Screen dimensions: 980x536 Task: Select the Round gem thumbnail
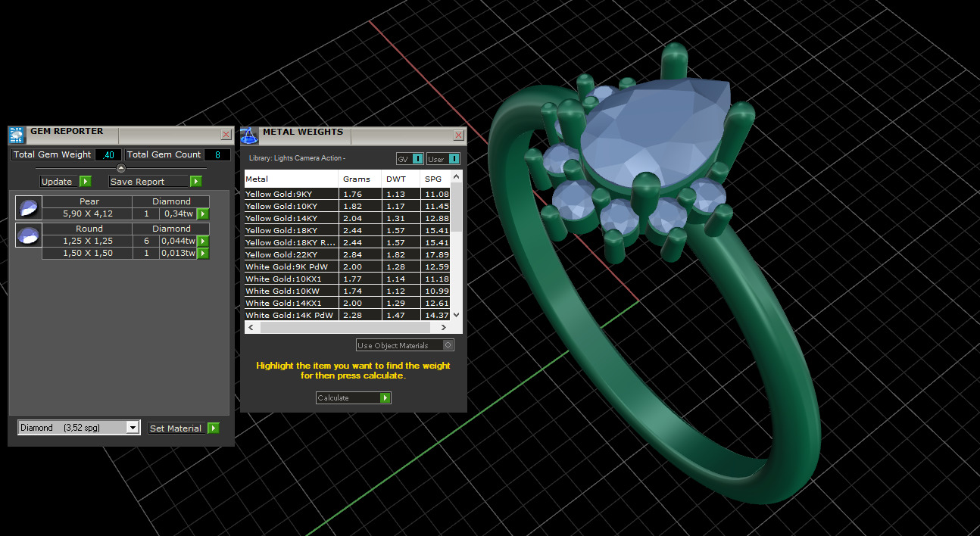coord(29,235)
